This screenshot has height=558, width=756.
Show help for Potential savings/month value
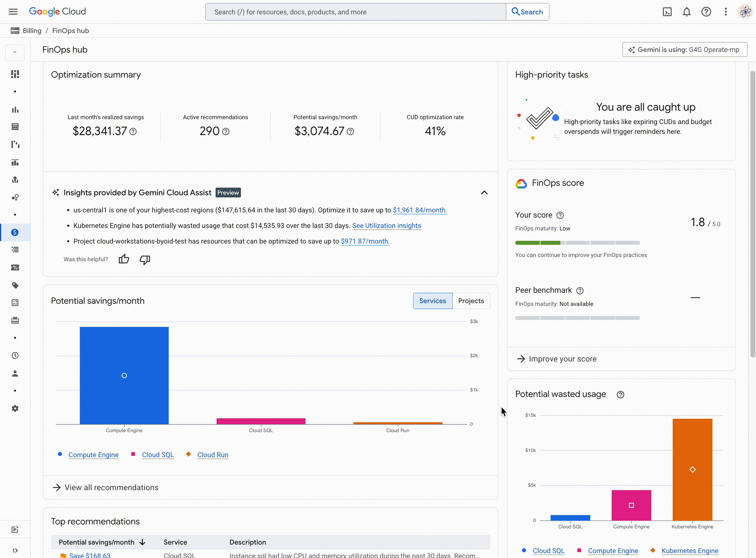pos(350,131)
